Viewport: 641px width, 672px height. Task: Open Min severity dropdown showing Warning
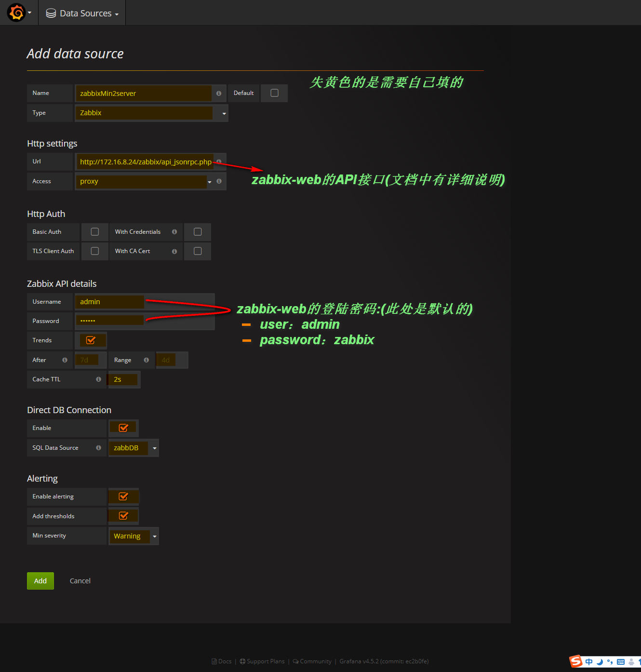134,536
